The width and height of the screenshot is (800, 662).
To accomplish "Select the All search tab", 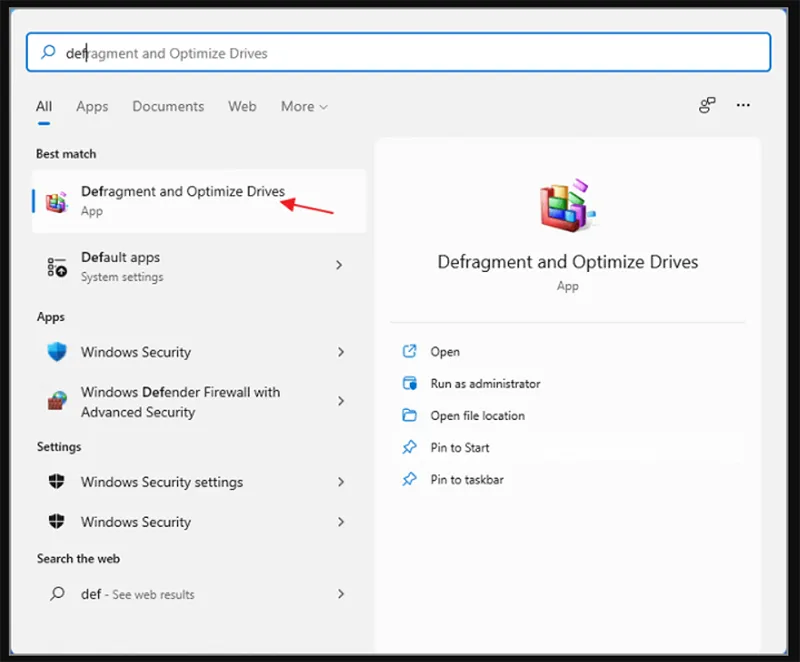I will [44, 106].
